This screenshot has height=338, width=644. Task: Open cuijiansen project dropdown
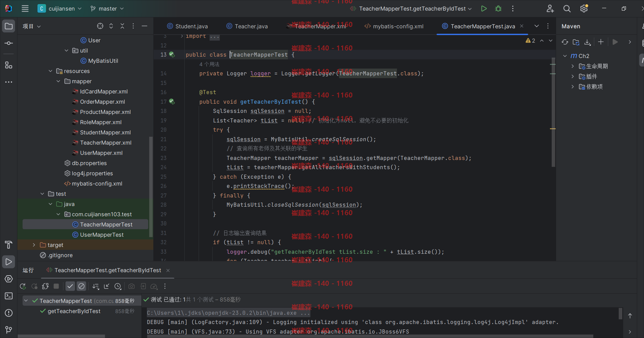point(60,9)
